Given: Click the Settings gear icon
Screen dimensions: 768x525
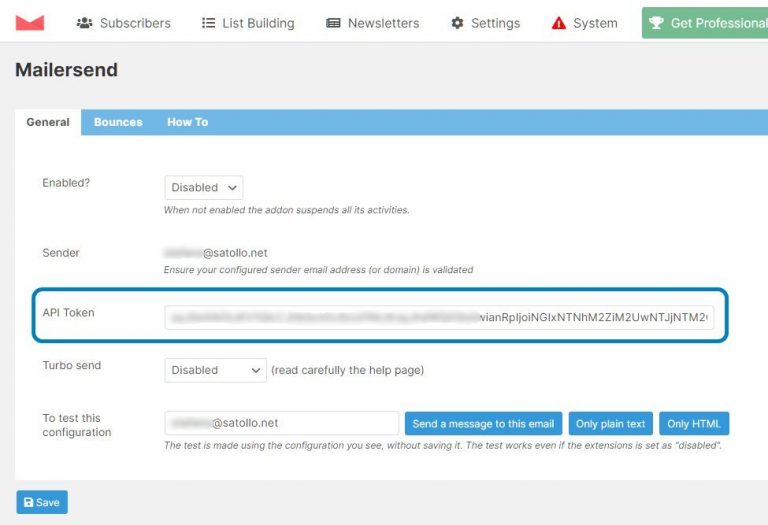Looking at the screenshot, I should click(x=457, y=23).
